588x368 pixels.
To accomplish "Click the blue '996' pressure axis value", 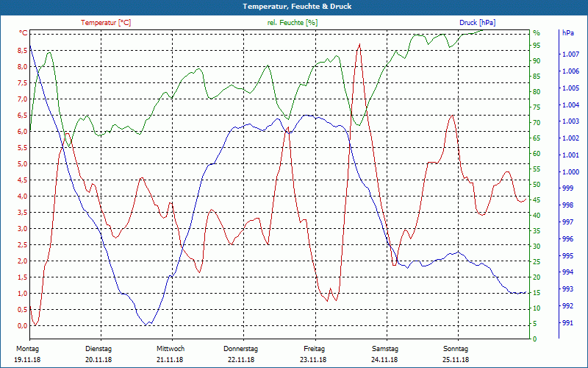I will [x=567, y=239].
